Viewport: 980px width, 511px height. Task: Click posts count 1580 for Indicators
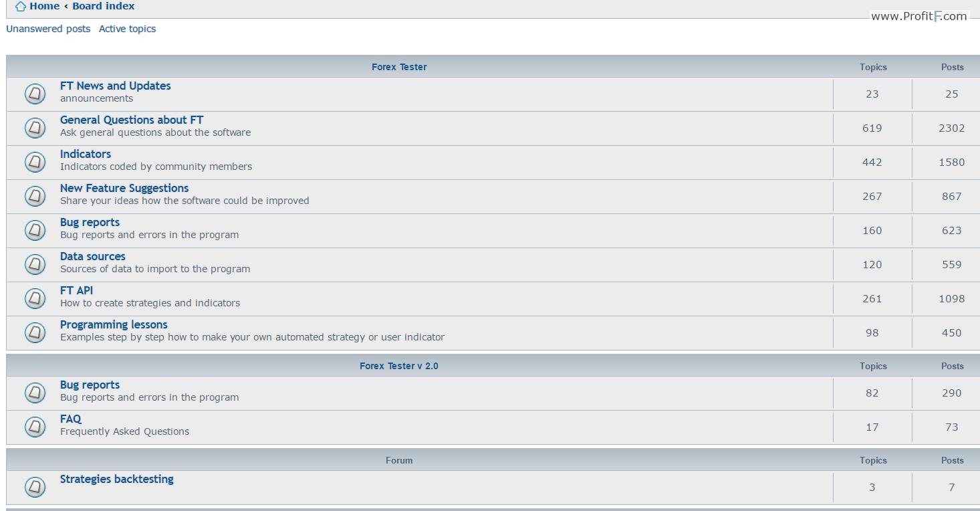952,163
